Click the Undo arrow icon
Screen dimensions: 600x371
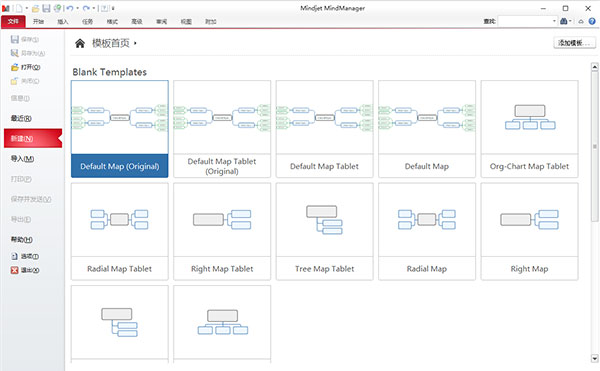pyautogui.click(x=70, y=8)
